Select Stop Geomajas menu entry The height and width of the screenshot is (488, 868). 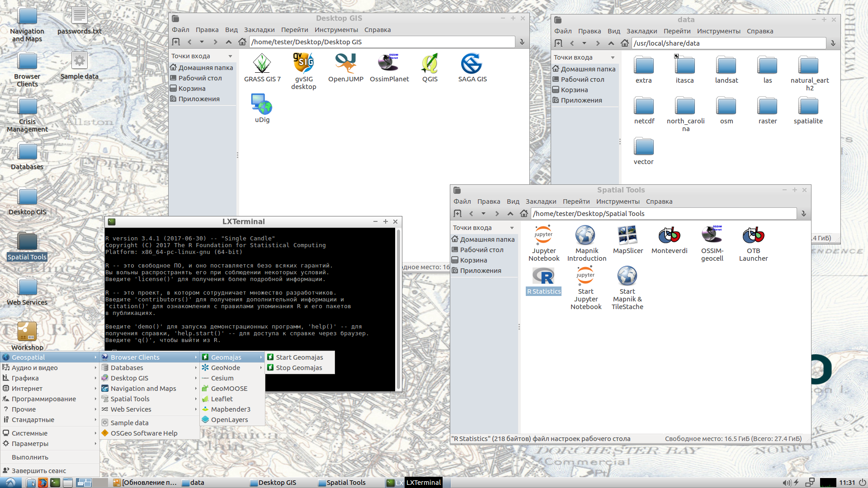click(x=300, y=368)
